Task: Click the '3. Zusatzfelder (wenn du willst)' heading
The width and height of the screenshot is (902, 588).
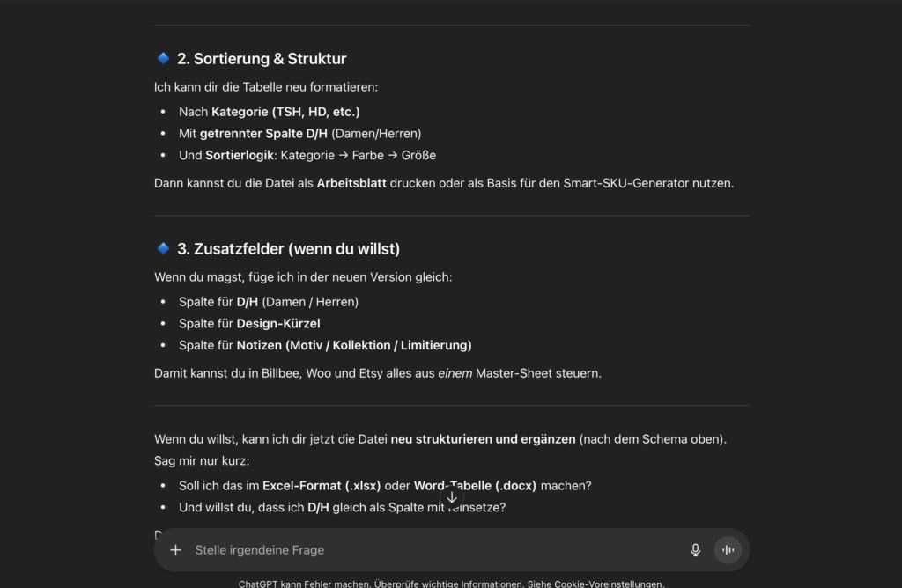Action: tap(288, 249)
